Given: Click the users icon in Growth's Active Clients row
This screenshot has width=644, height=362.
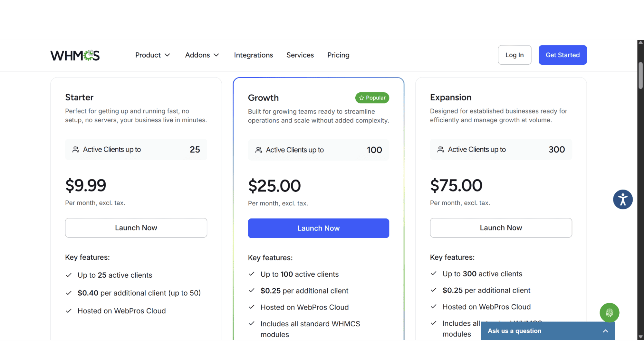Looking at the screenshot, I should pyautogui.click(x=259, y=150).
